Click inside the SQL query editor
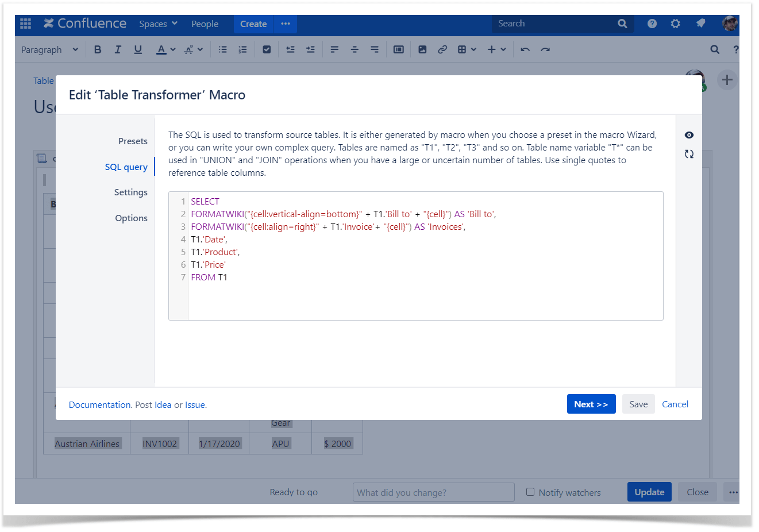 click(x=416, y=256)
